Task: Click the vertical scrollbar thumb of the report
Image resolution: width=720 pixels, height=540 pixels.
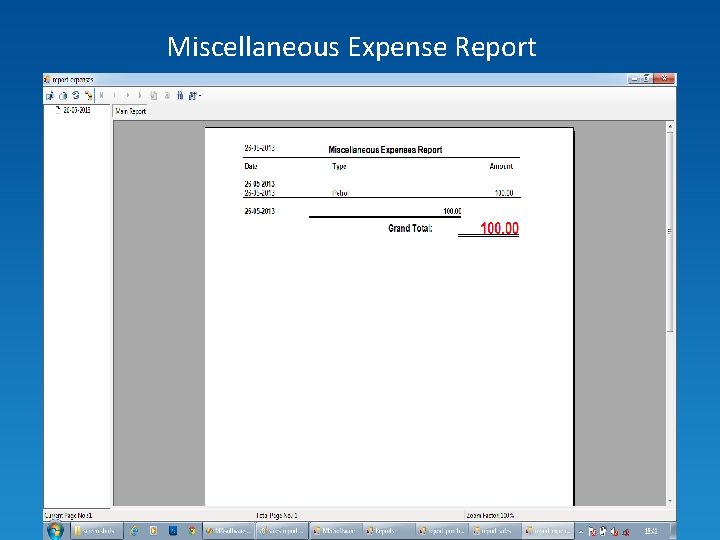Action: 670,231
